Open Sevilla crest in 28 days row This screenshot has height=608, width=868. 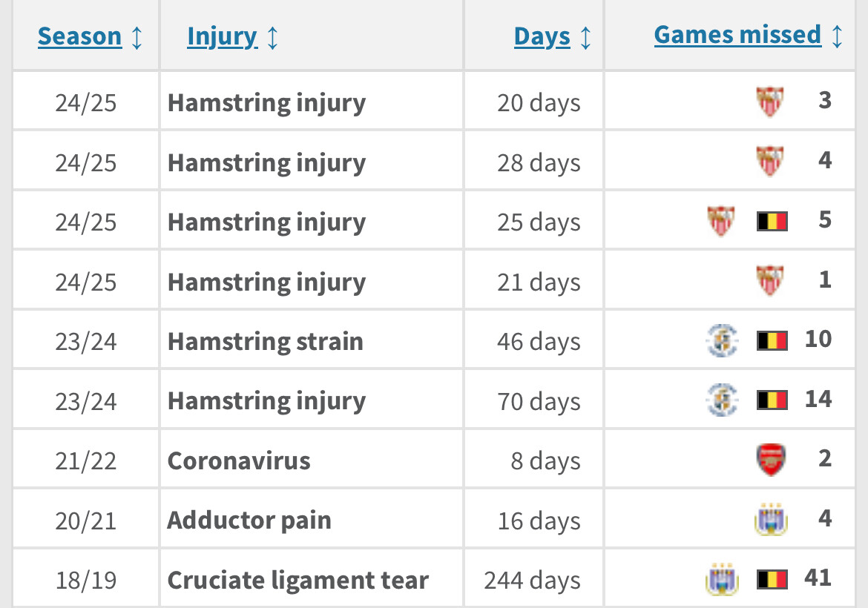click(770, 161)
